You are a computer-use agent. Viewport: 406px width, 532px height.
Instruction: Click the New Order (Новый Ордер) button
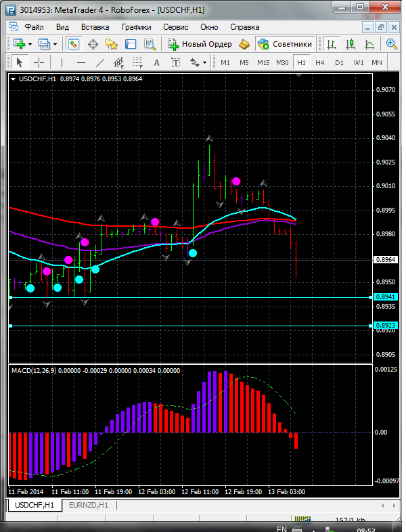click(200, 44)
